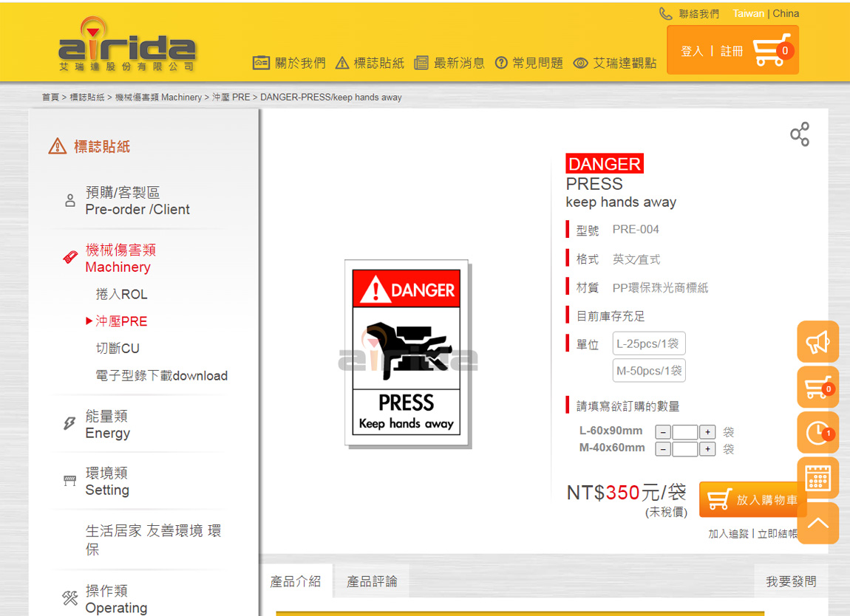Open the clock history floating icon
The image size is (850, 616).
817,433
